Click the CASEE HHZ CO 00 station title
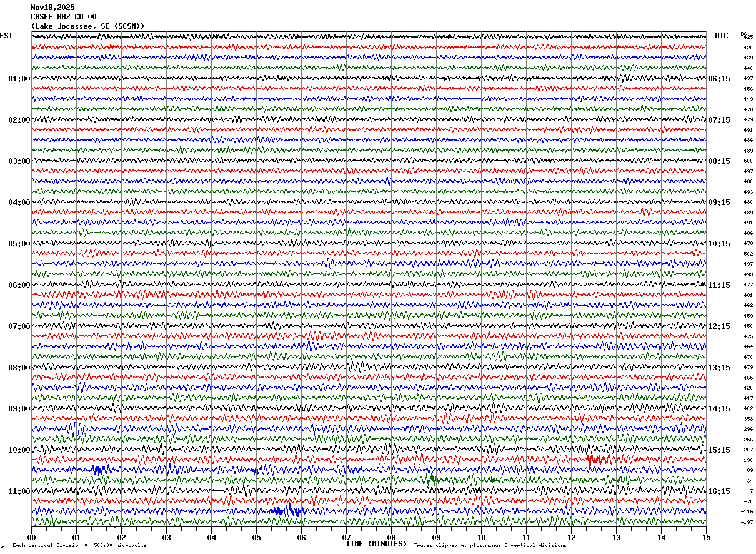The height and width of the screenshot is (554, 756). (64, 17)
